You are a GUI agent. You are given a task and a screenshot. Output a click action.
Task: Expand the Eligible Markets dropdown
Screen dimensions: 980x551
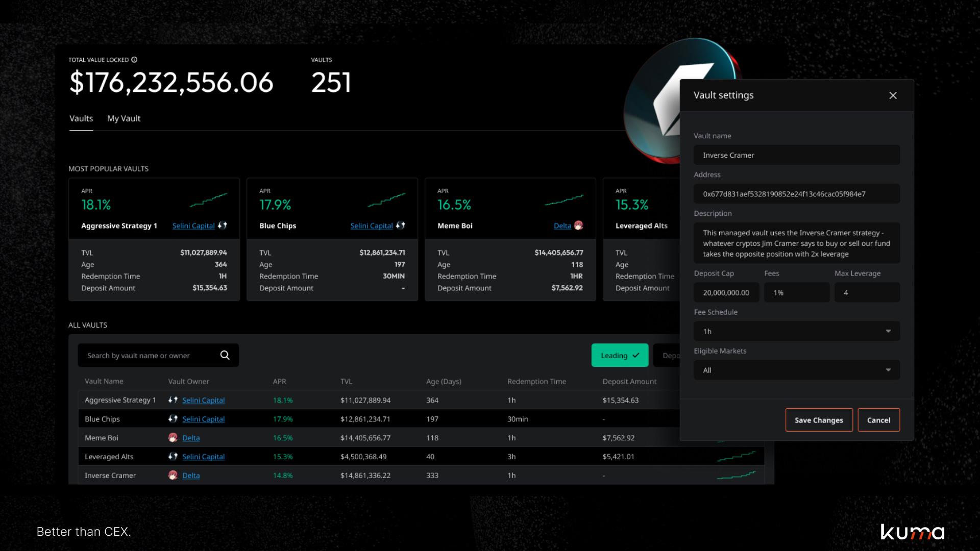pos(796,370)
